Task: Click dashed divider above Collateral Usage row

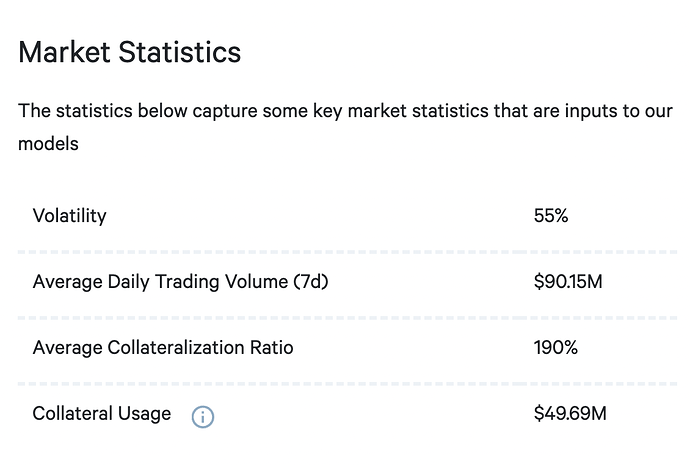Action: [348, 384]
